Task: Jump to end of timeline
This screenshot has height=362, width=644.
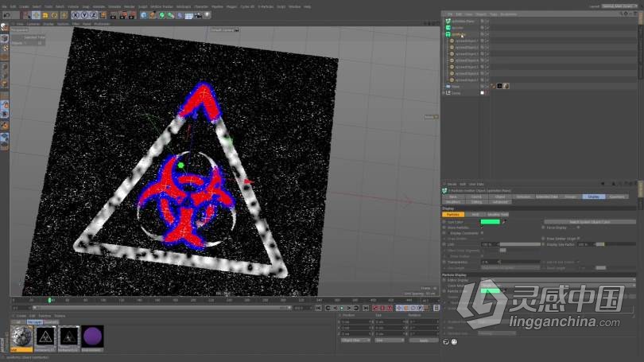Action: 366,308
